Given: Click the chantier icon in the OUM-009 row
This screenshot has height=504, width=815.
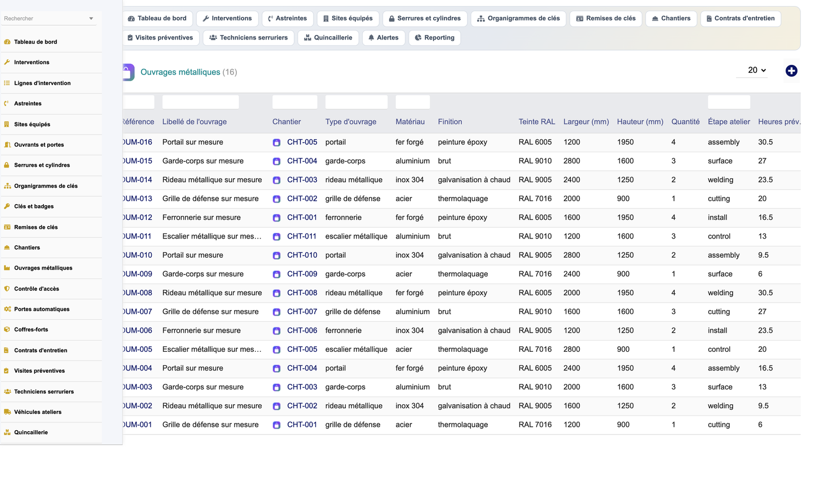Looking at the screenshot, I should 276,275.
